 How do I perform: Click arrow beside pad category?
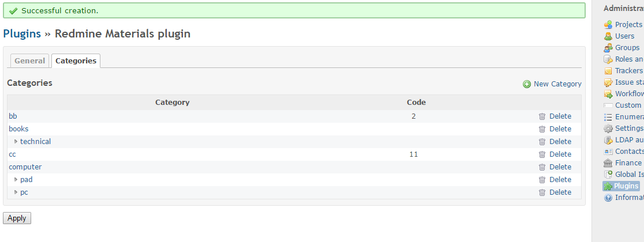[x=16, y=180]
